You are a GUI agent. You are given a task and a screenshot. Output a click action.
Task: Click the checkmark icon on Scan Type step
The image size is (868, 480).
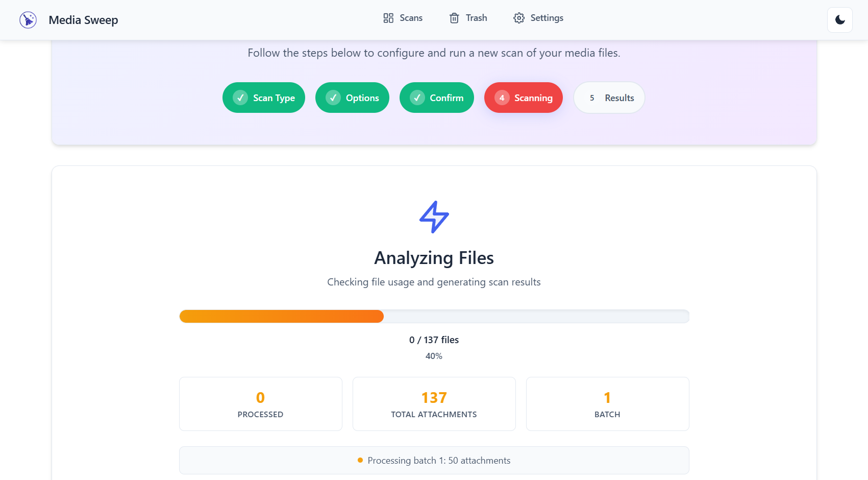240,98
